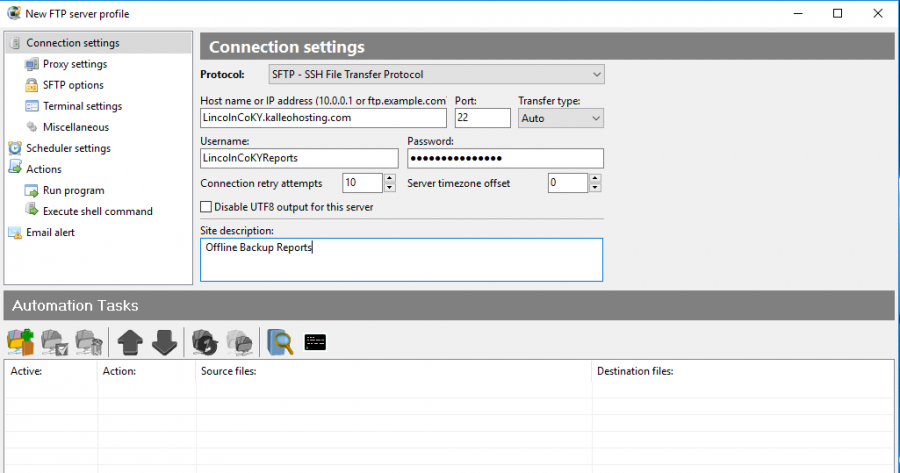
Task: Click the edit automation task icon
Action: coord(55,342)
